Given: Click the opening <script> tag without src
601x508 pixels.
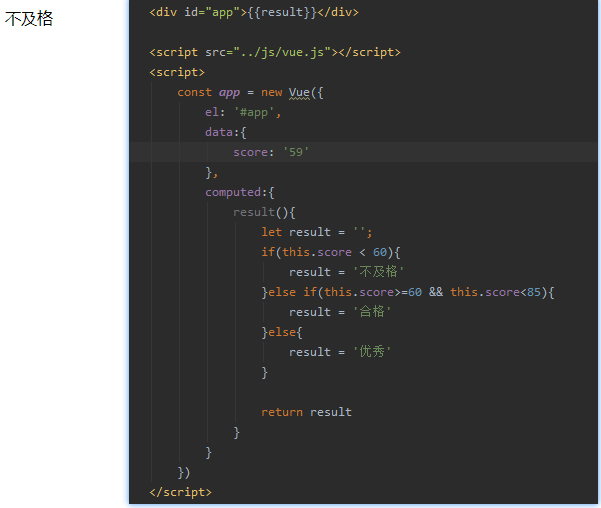Looking at the screenshot, I should (x=177, y=72).
